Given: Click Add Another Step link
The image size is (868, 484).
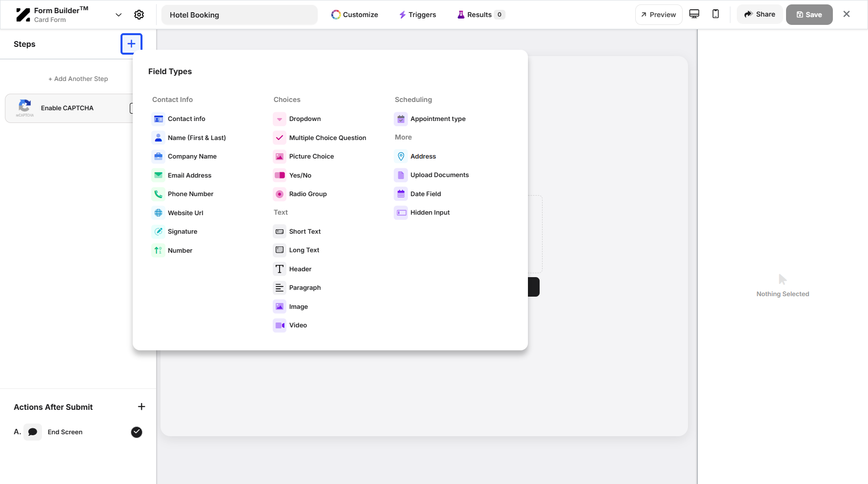Looking at the screenshot, I should pos(78,79).
